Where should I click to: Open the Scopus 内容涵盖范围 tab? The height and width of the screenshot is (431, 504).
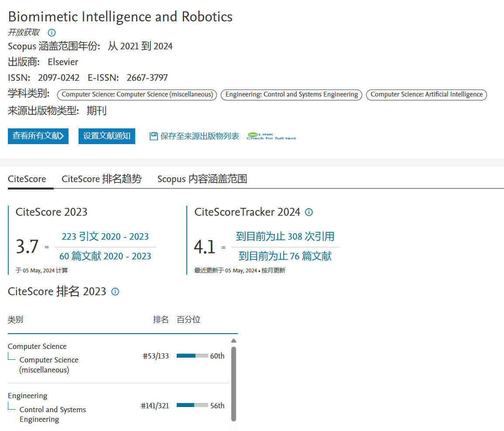click(202, 179)
